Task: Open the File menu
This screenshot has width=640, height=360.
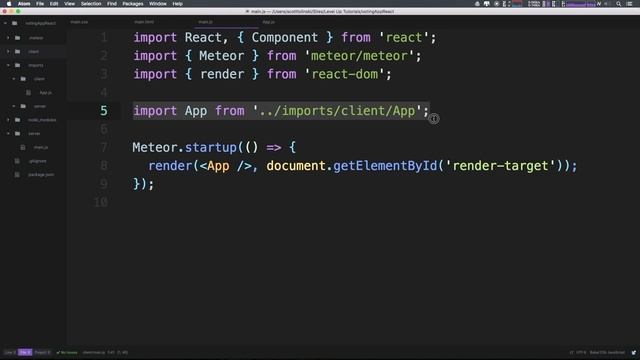Action: coord(40,4)
